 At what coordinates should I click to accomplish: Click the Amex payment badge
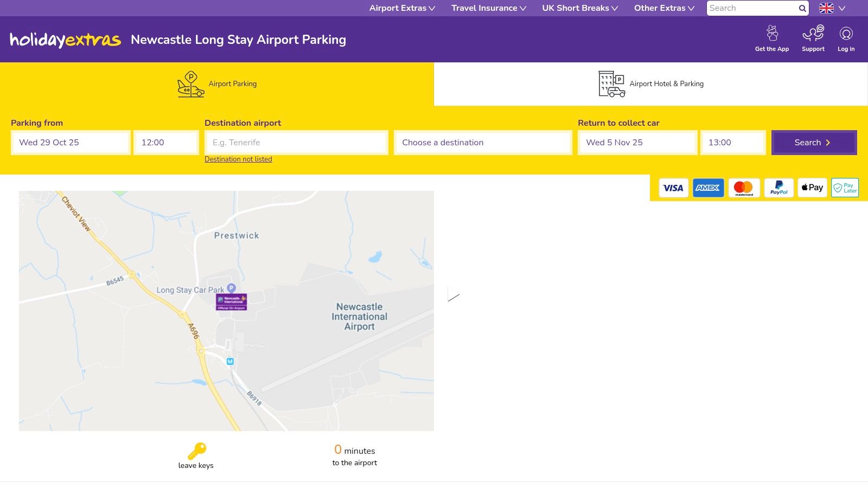[x=709, y=188]
